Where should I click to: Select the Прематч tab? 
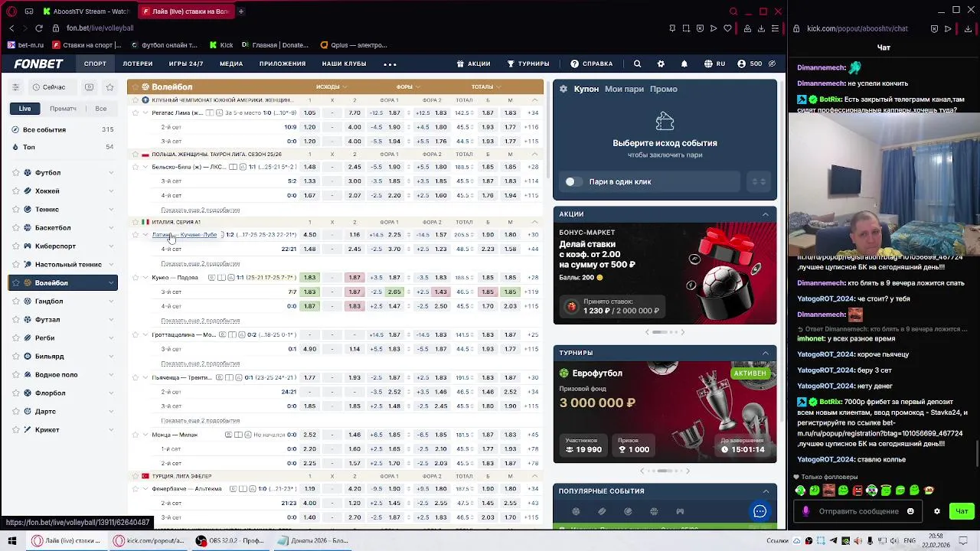click(x=63, y=109)
